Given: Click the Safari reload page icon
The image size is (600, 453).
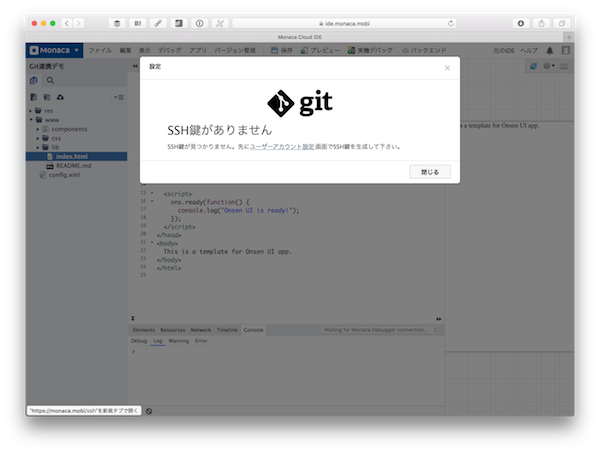Looking at the screenshot, I should [451, 23].
